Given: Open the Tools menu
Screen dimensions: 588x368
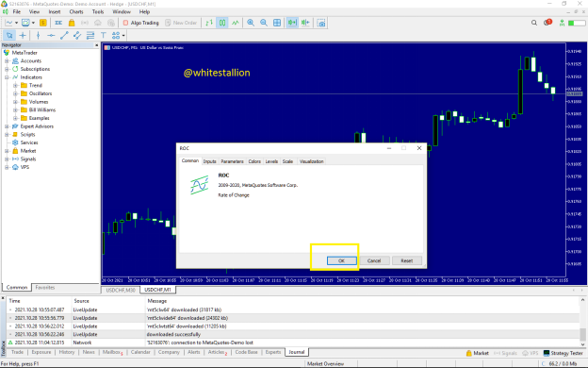Looking at the screenshot, I should tap(98, 12).
